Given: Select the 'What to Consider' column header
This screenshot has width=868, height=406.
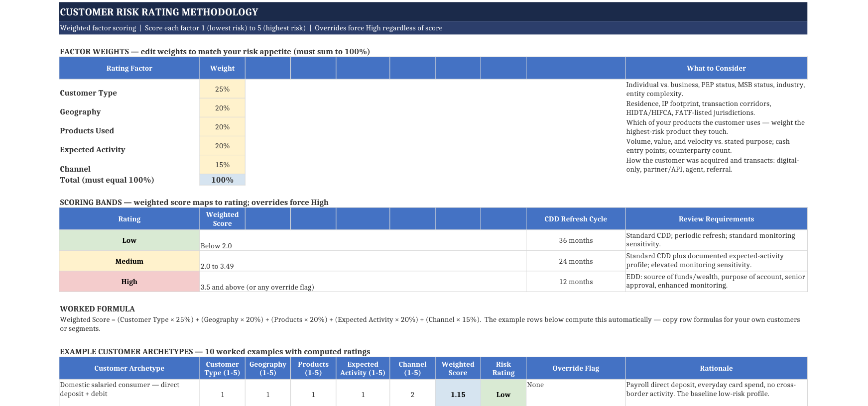Looking at the screenshot, I should coord(716,68).
